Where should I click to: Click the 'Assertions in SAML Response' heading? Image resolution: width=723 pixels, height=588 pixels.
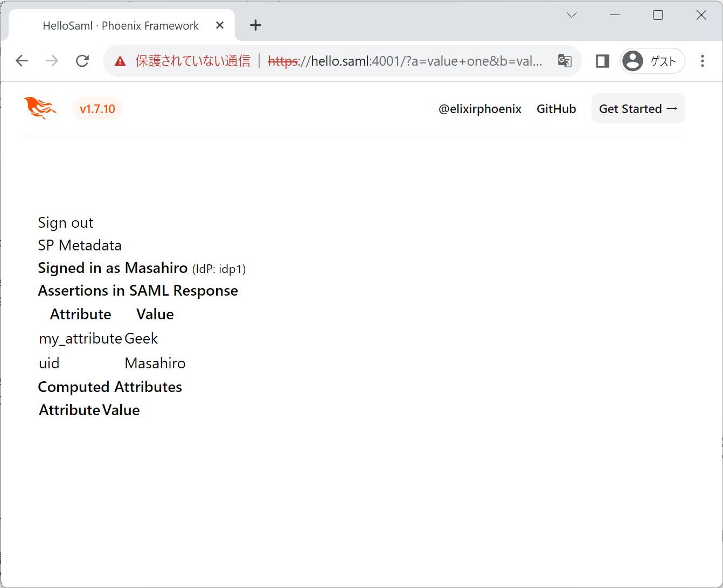138,290
